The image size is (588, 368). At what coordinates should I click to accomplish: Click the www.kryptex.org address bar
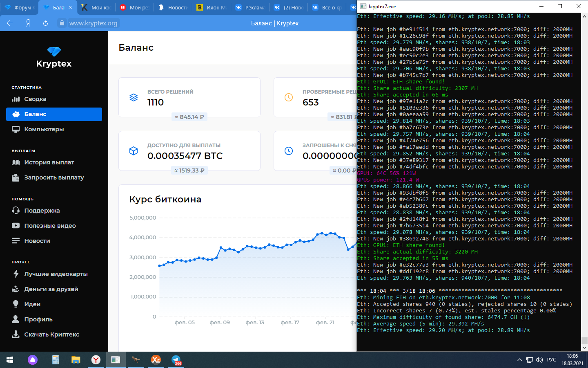pos(93,23)
